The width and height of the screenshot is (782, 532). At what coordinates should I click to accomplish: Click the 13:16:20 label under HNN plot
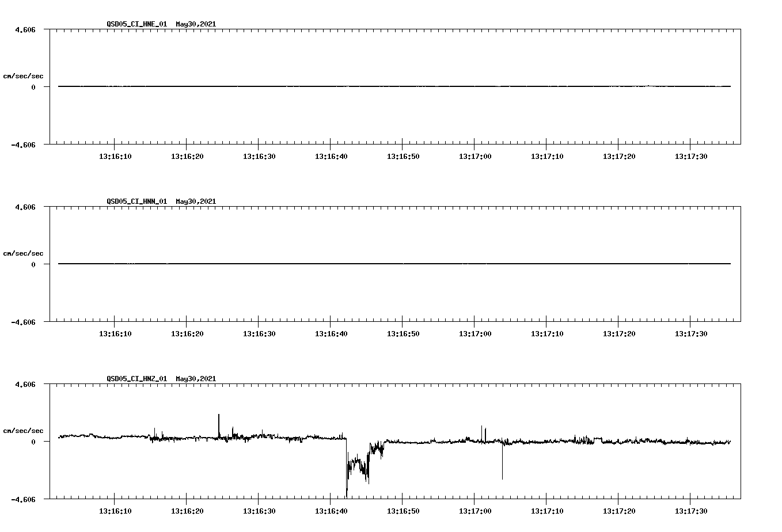[187, 334]
